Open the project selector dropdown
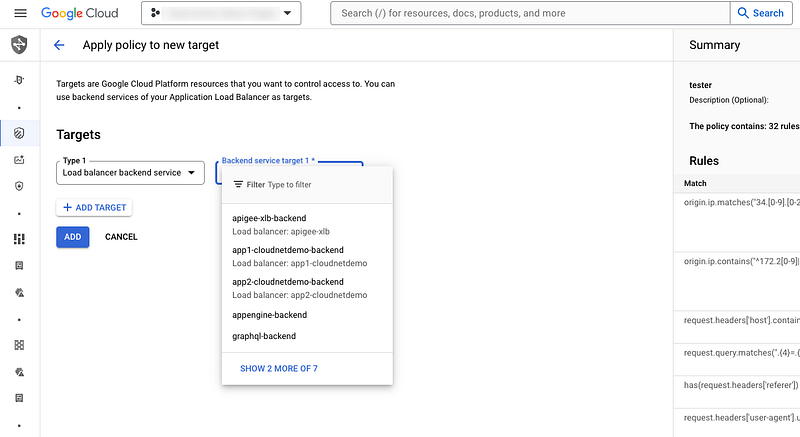Screen dimensions: 800x437 221,13
